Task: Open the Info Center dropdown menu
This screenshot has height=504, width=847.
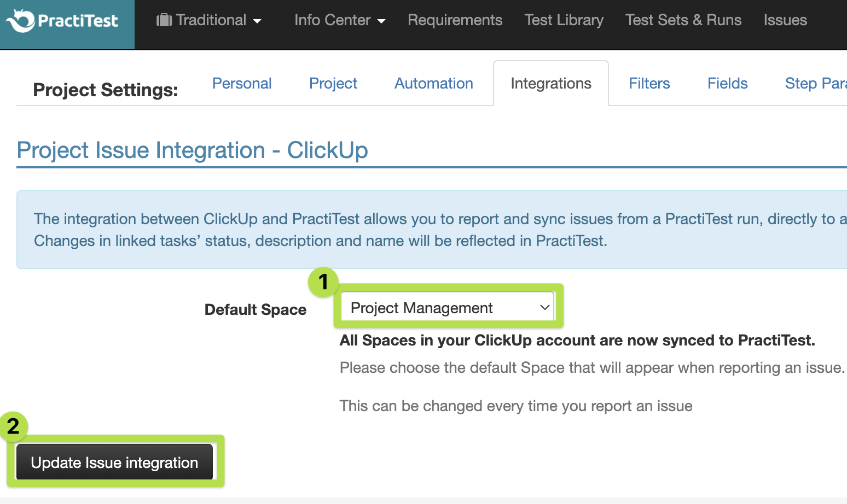Action: pyautogui.click(x=339, y=20)
